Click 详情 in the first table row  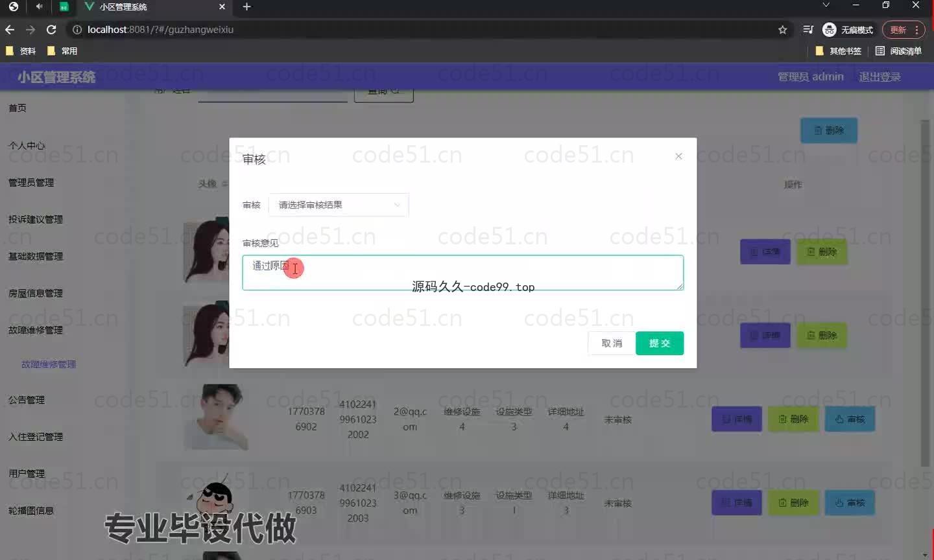[x=765, y=251]
